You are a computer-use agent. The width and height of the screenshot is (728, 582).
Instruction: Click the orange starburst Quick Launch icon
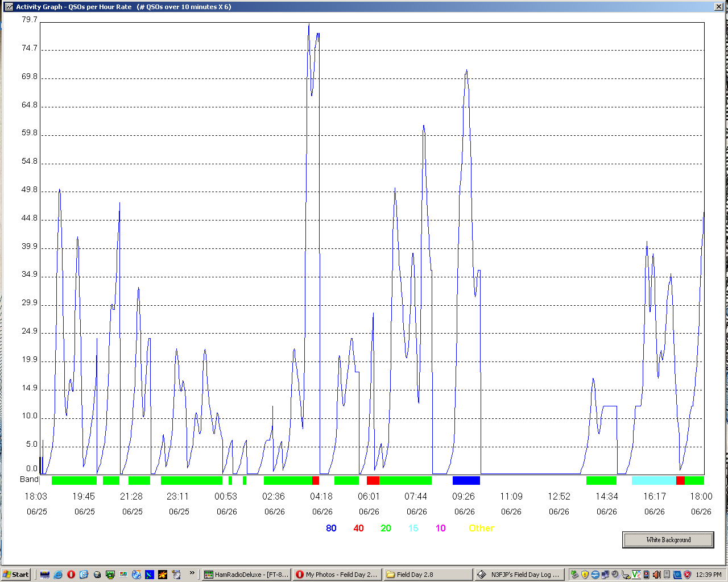pyautogui.click(x=163, y=575)
